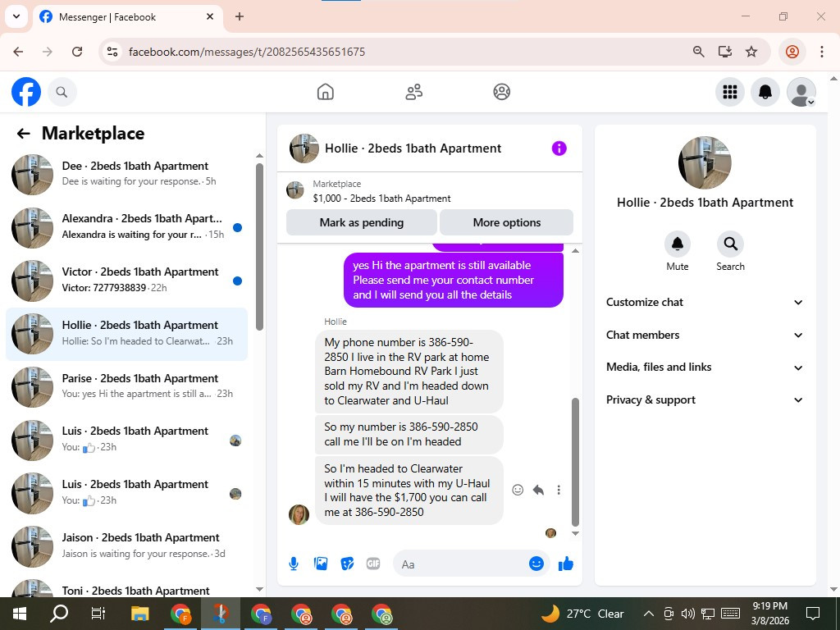Reload the Messenger page
This screenshot has width=840, height=630.
point(77,52)
